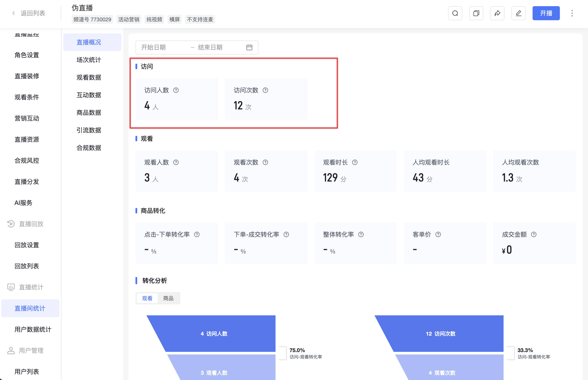Screen dimensions: 588x380
Task: Click the 活动营销 tag
Action: (129, 20)
